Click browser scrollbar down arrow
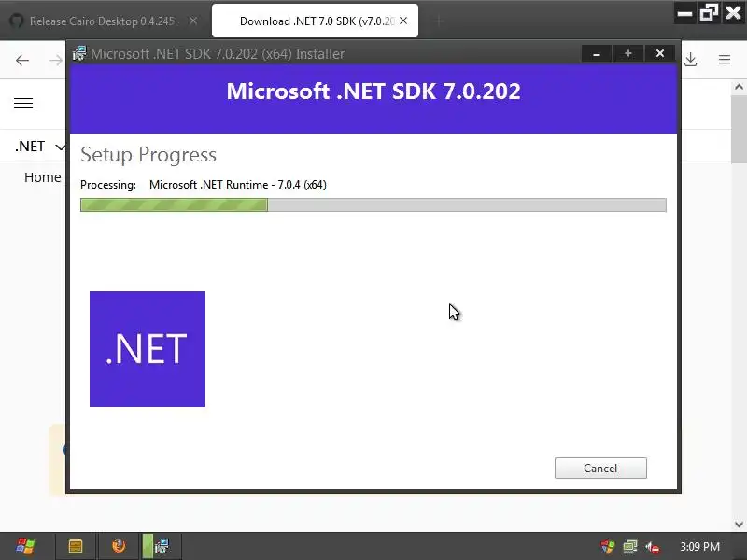 pos(739,525)
